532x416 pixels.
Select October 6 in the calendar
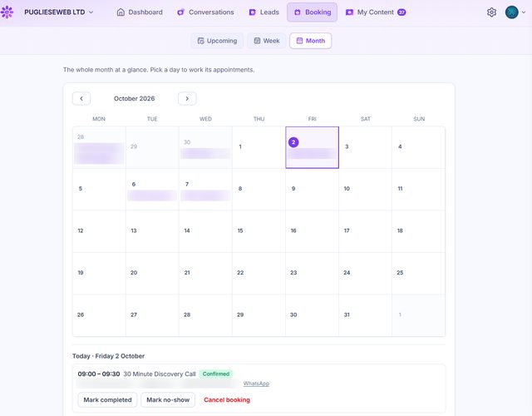152,190
